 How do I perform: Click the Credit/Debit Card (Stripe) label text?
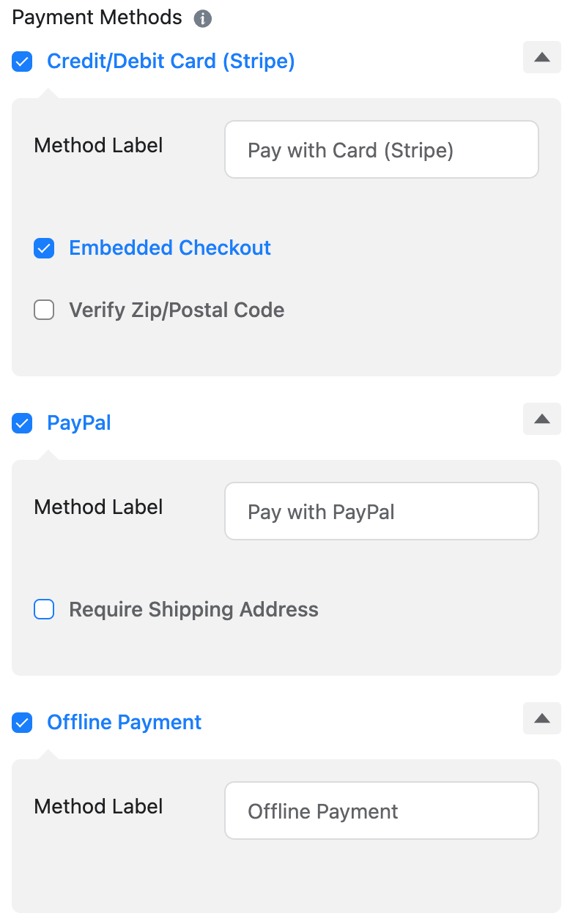(171, 62)
